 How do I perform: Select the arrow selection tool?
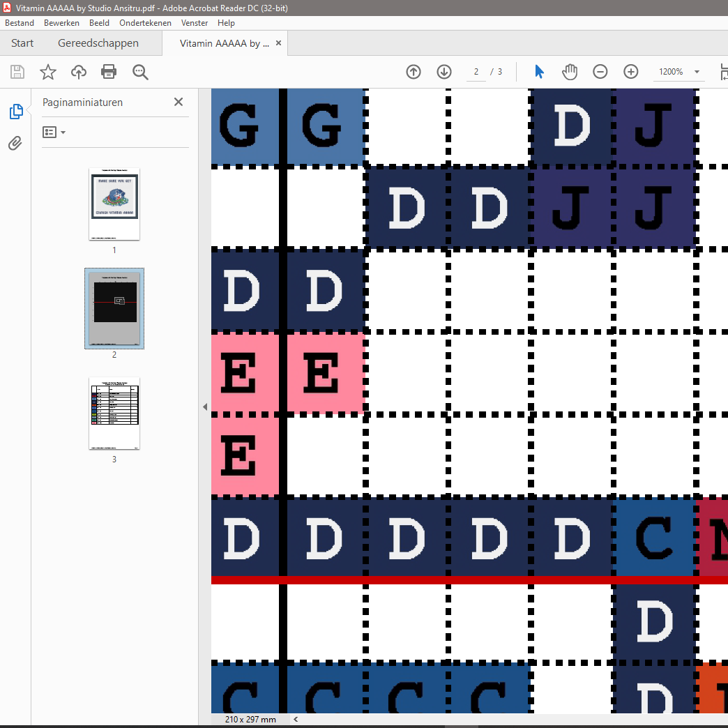539,72
